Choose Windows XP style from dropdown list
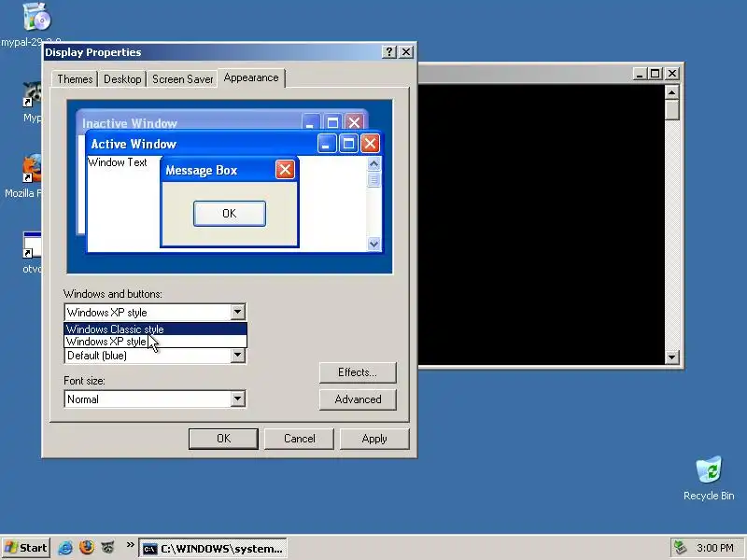This screenshot has height=560, width=747. [155, 342]
